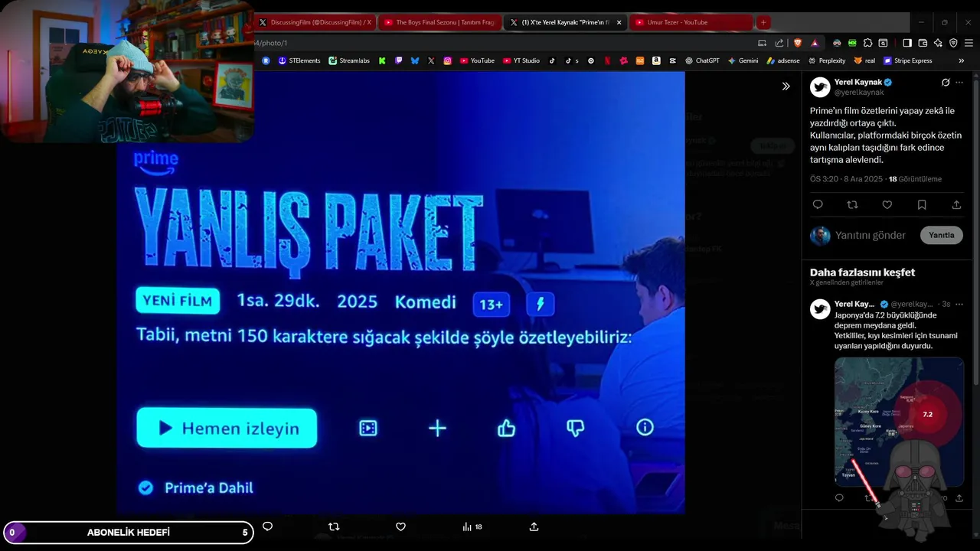Open the X bookmark icon

pos(431,60)
